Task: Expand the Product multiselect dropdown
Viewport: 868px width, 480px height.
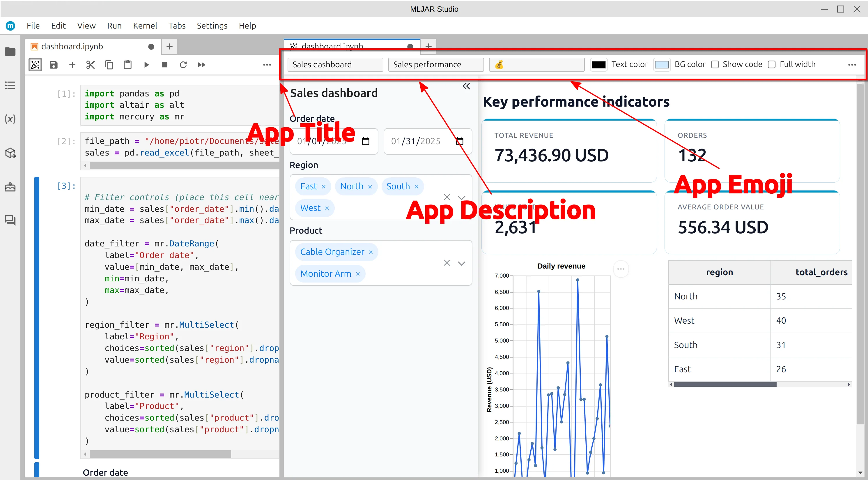Action: tap(462, 263)
